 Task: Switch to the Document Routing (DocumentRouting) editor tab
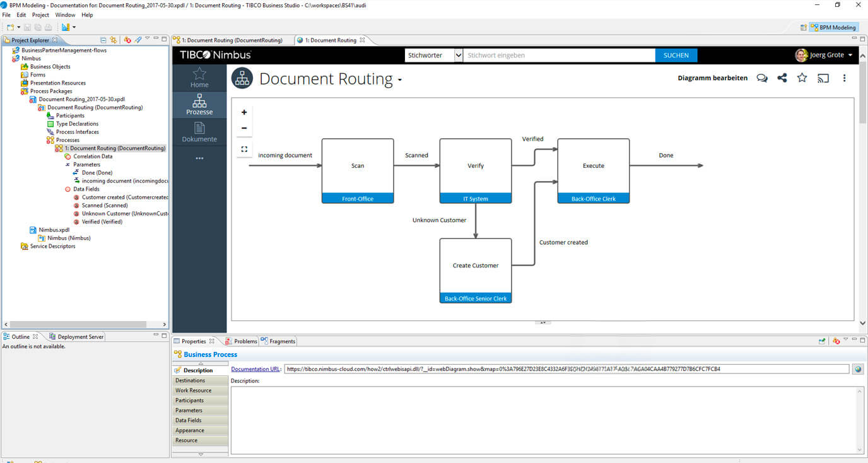(x=232, y=40)
